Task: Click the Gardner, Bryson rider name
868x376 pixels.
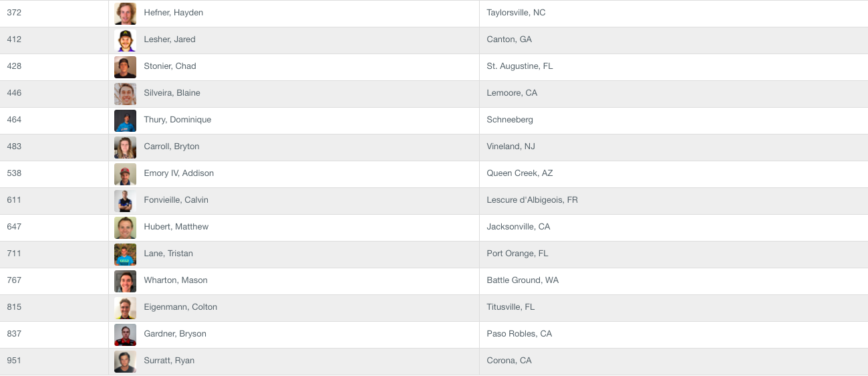Action: click(x=175, y=334)
